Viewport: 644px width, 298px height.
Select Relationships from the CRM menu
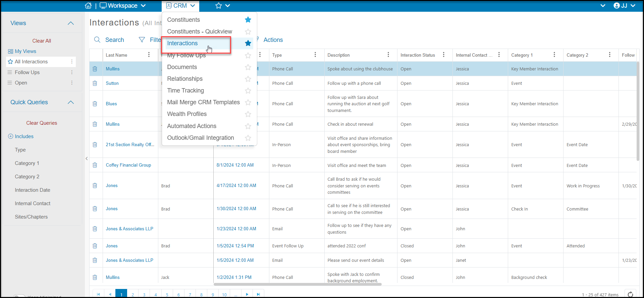185,79
